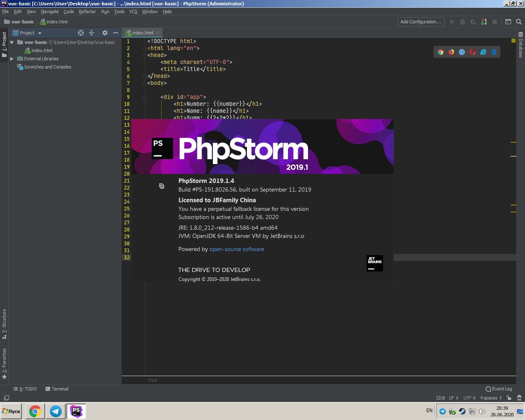
Task: Toggle the Terminal tool window
Action: click(x=57, y=389)
